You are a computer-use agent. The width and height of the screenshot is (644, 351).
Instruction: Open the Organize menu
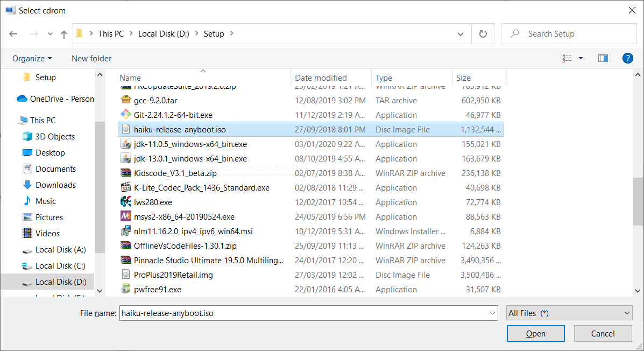[32, 58]
